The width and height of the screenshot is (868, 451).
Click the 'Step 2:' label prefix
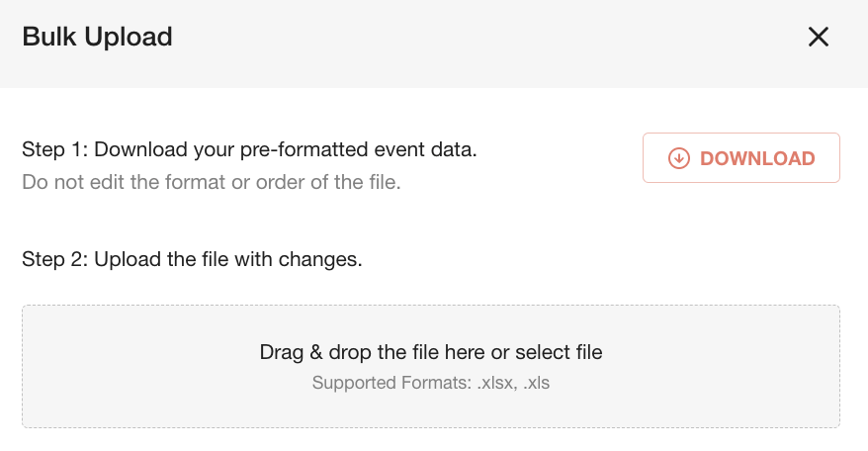coord(54,259)
